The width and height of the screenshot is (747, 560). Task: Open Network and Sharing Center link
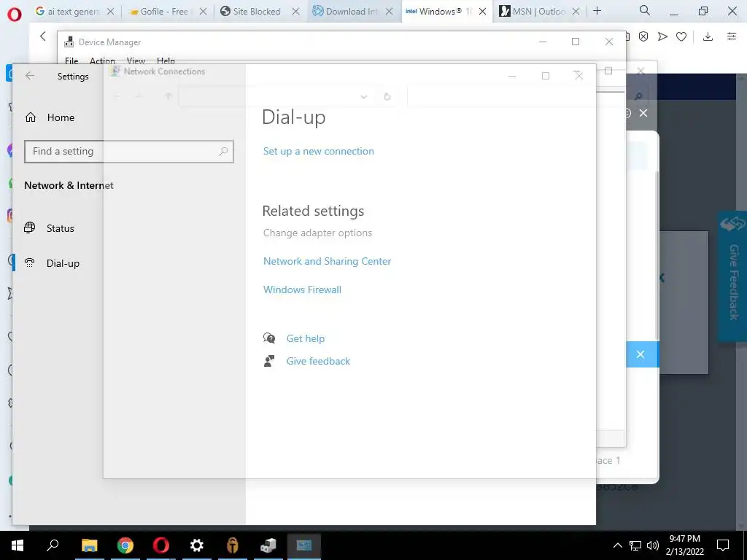point(327,261)
